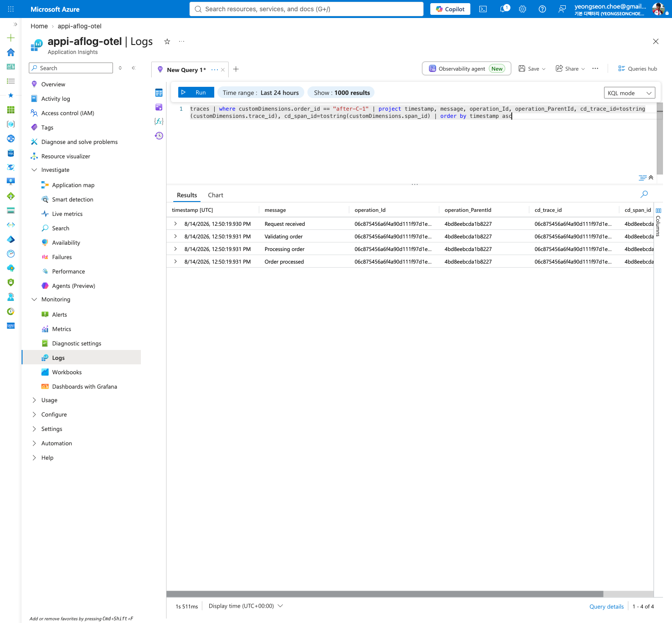Expand the Order processed row
Viewport: 672px width, 623px height.
(176, 261)
